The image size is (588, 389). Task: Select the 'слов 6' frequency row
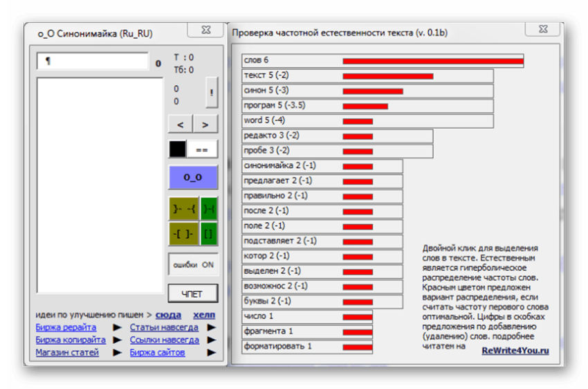tap(383, 60)
